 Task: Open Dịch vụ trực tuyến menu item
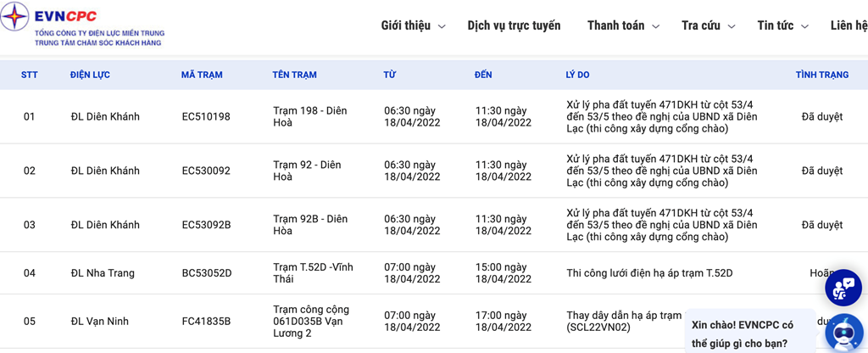click(x=514, y=25)
